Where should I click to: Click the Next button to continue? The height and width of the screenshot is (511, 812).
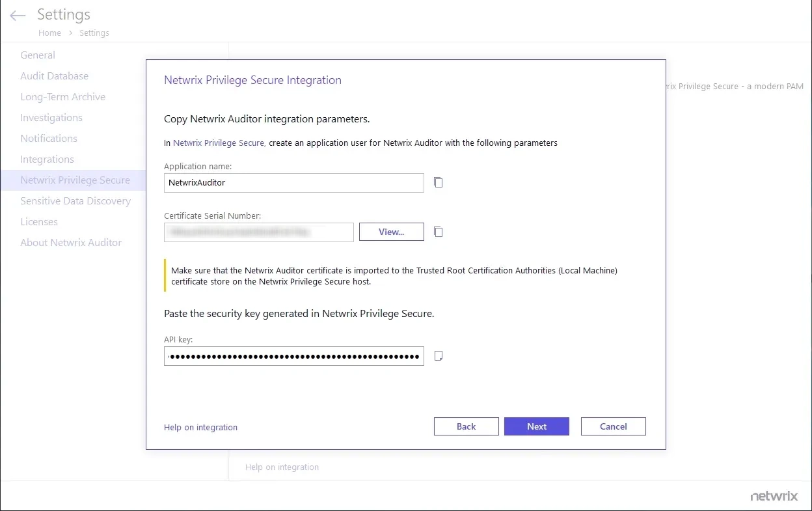tap(536, 426)
